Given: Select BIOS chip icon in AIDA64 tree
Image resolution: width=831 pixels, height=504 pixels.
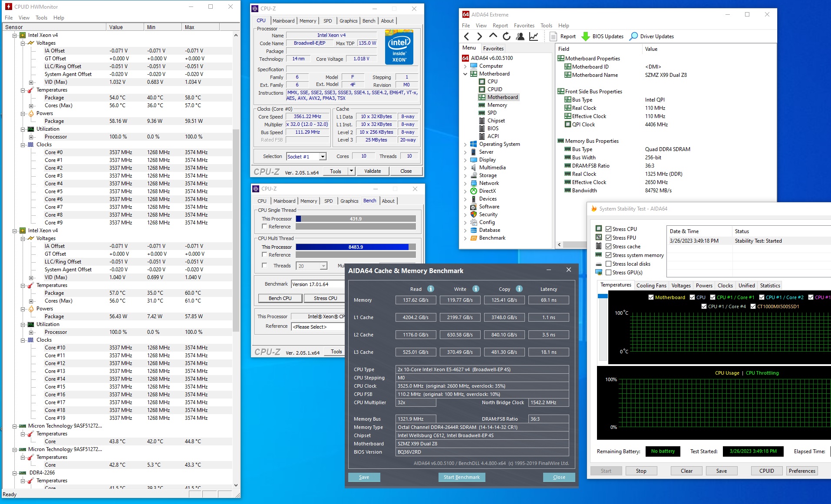Looking at the screenshot, I should (482, 128).
